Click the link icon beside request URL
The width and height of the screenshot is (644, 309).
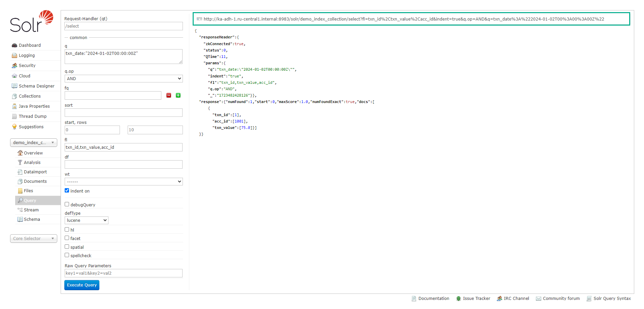click(x=199, y=19)
